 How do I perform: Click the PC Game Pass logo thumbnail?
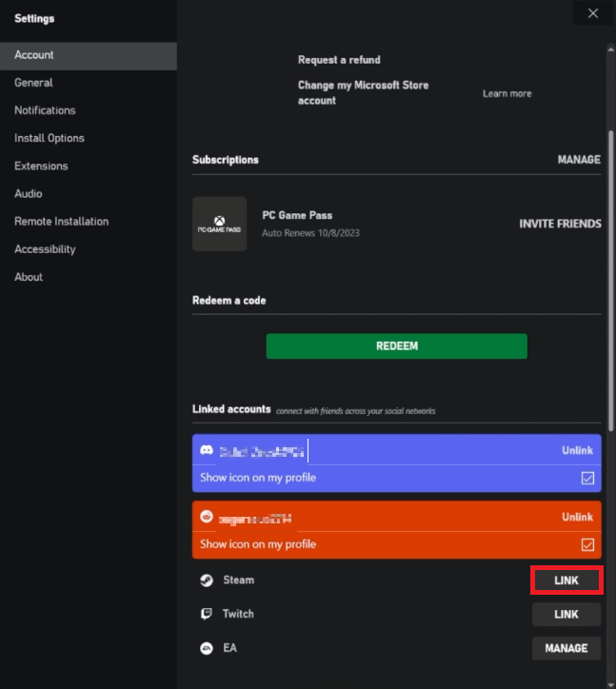[219, 225]
